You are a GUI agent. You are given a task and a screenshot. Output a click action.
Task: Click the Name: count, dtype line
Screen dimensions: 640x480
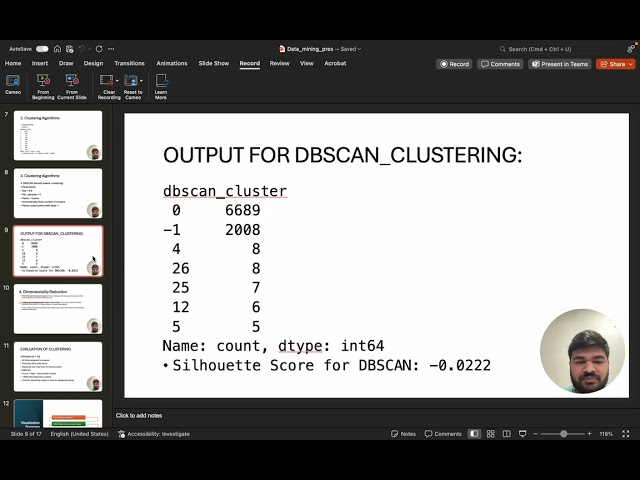pyautogui.click(x=273, y=346)
